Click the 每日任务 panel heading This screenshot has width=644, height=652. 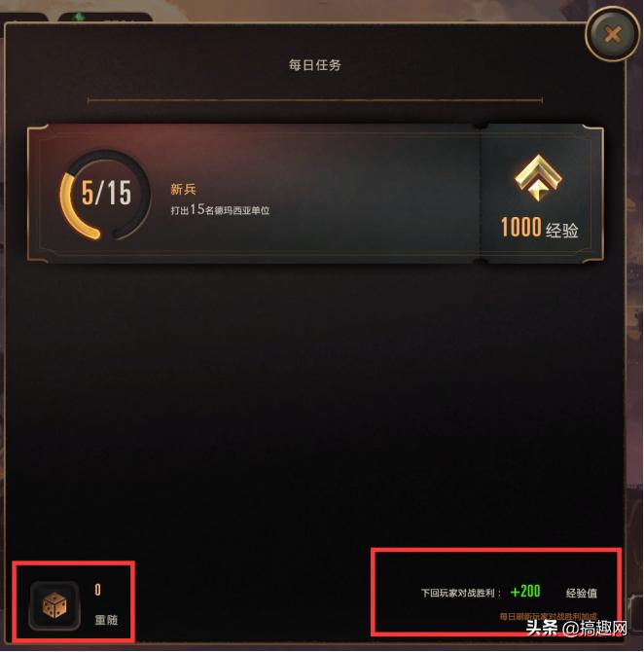315,65
